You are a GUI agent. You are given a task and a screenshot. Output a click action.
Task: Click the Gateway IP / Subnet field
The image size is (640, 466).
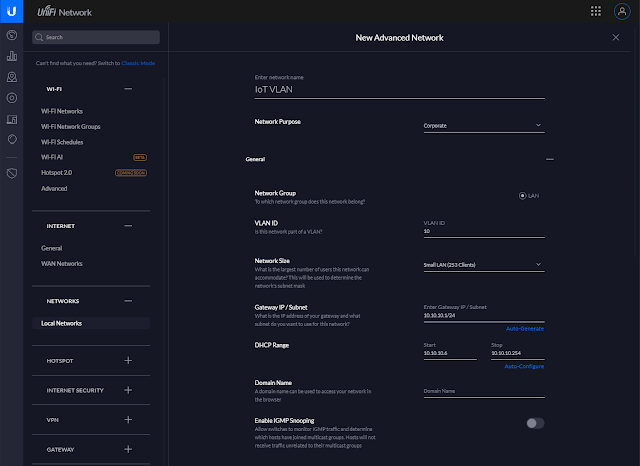[484, 316]
